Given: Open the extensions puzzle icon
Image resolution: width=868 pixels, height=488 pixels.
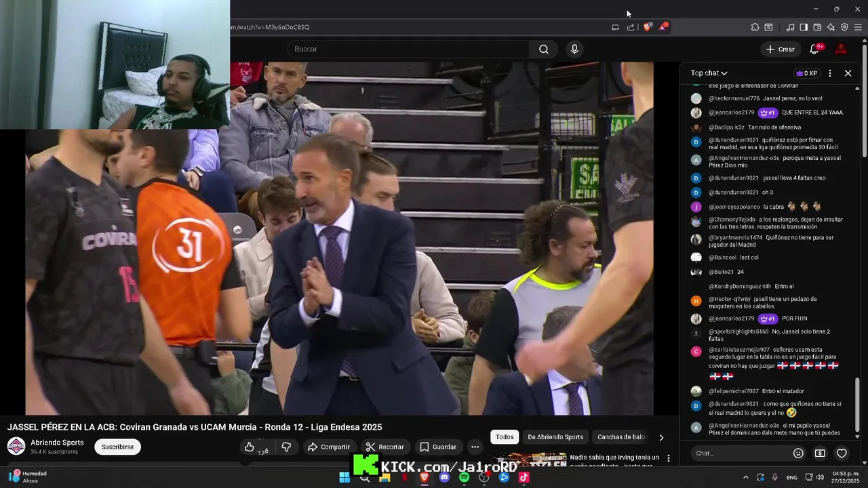Looking at the screenshot, I should (755, 27).
